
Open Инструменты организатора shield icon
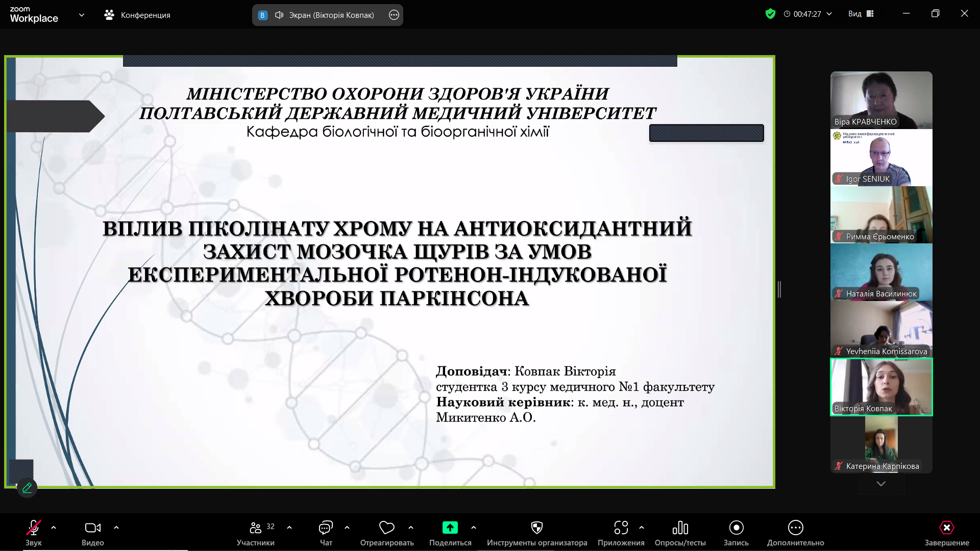tap(537, 528)
